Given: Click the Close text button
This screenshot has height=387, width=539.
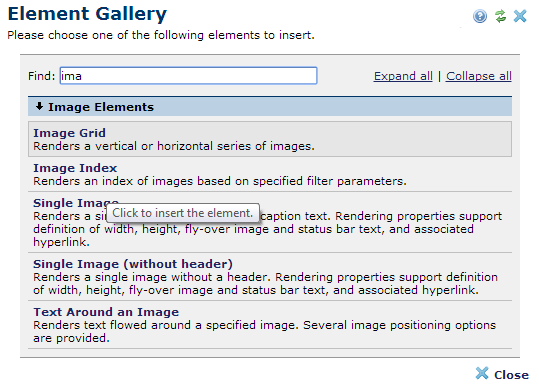Looking at the screenshot, I should click(x=511, y=375).
